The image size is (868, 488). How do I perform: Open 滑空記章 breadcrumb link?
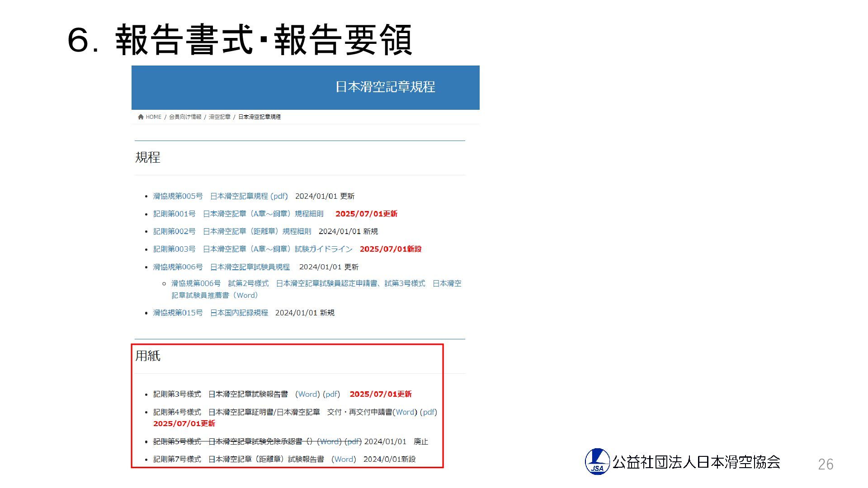[219, 117]
